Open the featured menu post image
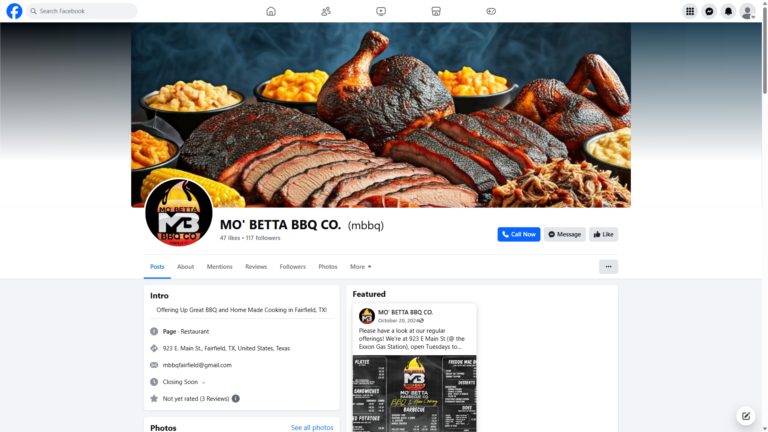 click(414, 393)
